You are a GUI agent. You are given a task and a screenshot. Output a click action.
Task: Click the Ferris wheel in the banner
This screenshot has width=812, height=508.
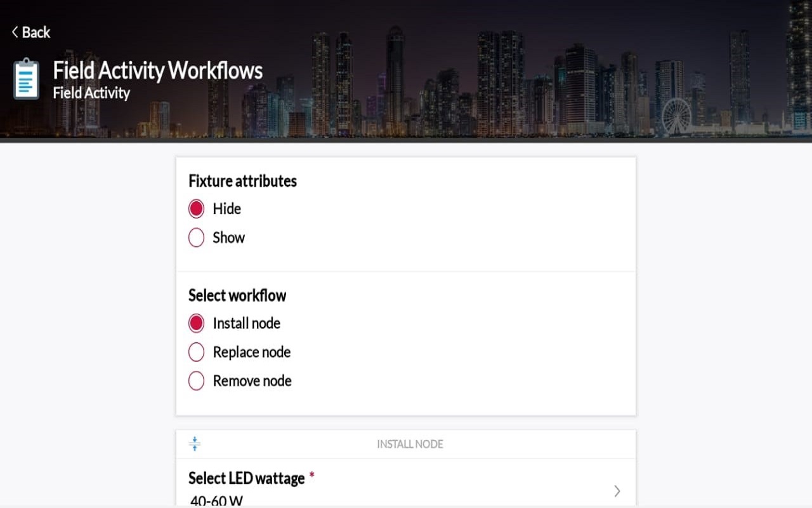pyautogui.click(x=676, y=116)
